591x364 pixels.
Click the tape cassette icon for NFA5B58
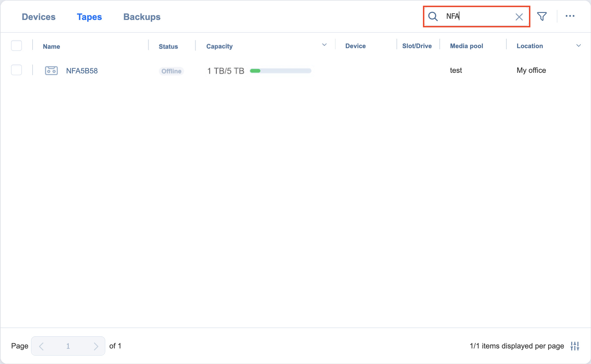tap(51, 71)
